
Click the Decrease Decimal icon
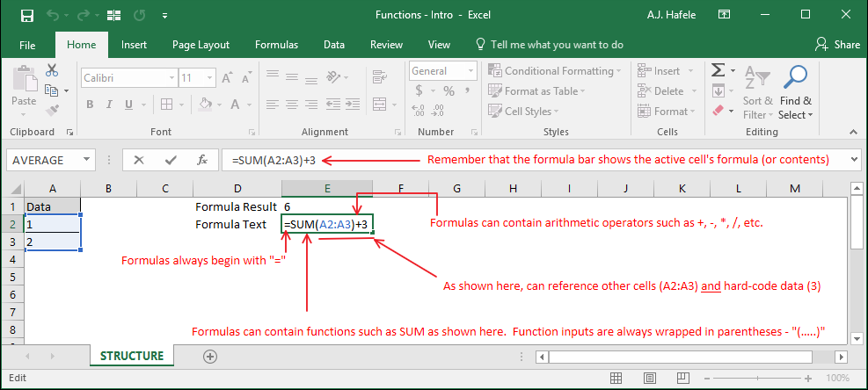pos(439,110)
